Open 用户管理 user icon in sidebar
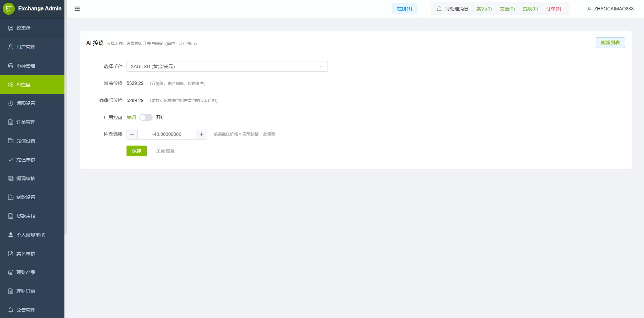The height and width of the screenshot is (318, 644). click(11, 47)
